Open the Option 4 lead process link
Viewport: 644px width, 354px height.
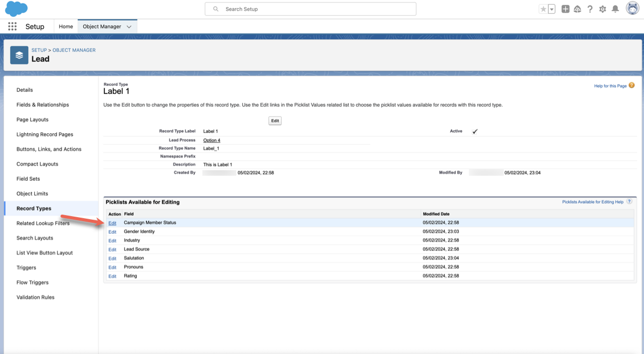point(211,140)
